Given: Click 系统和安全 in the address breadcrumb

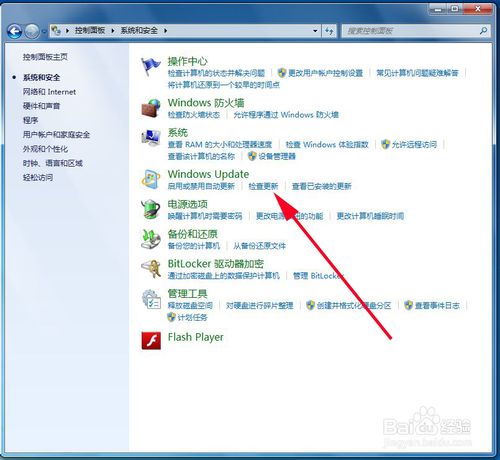Looking at the screenshot, I should click(139, 31).
